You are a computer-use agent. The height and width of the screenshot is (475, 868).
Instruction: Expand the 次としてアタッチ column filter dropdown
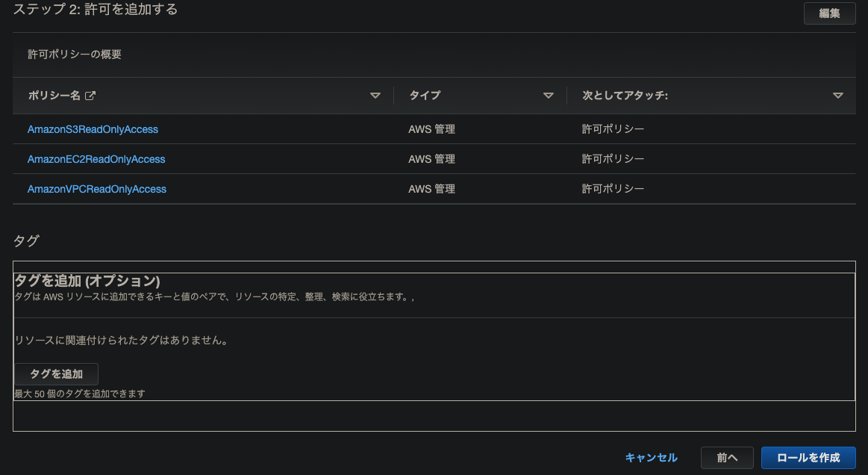[837, 95]
